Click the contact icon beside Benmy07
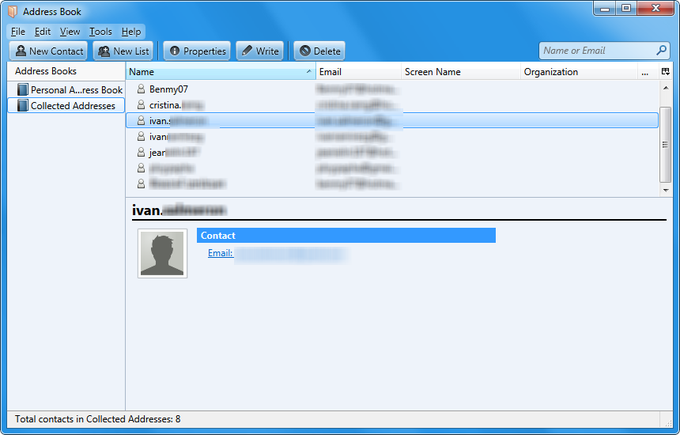Screen dimensions: 680x435 141,89
